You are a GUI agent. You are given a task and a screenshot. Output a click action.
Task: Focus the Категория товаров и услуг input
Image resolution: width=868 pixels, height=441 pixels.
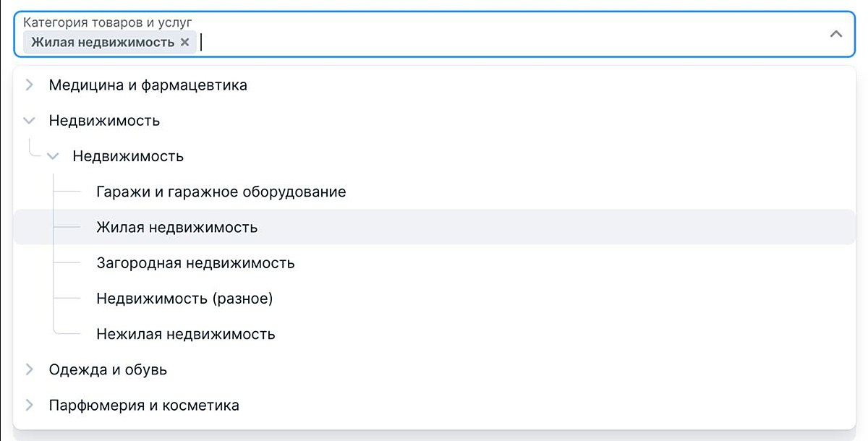pos(506,42)
